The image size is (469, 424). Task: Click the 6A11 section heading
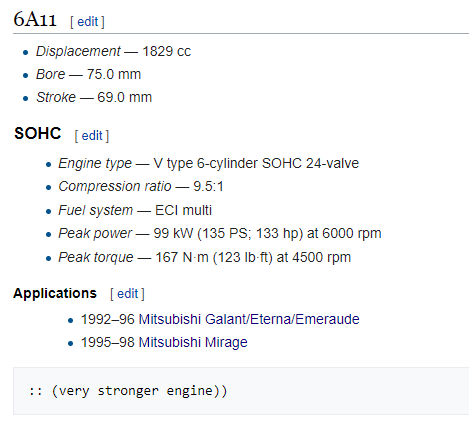click(x=35, y=19)
